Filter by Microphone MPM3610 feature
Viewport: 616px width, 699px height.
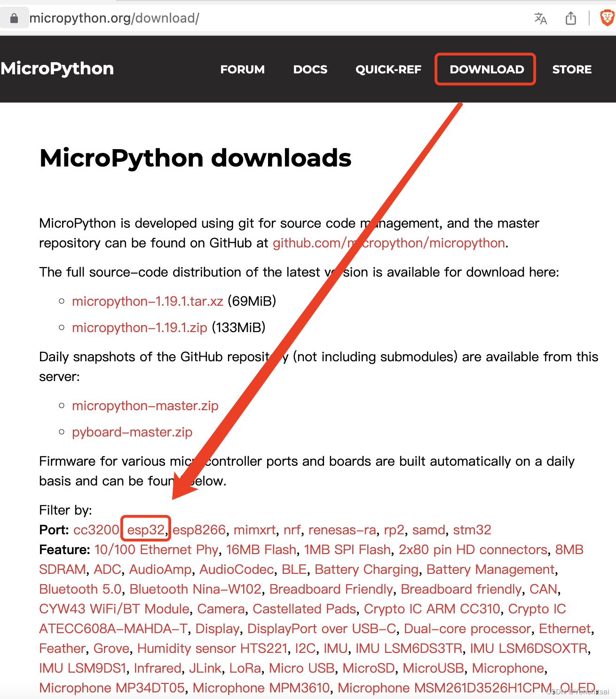pyautogui.click(x=261, y=688)
